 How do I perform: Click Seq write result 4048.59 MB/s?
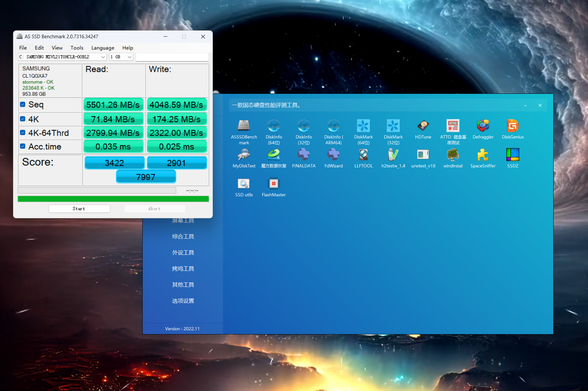(176, 105)
